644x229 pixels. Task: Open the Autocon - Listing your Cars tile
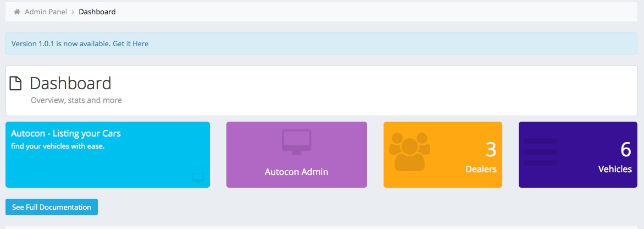tap(108, 155)
